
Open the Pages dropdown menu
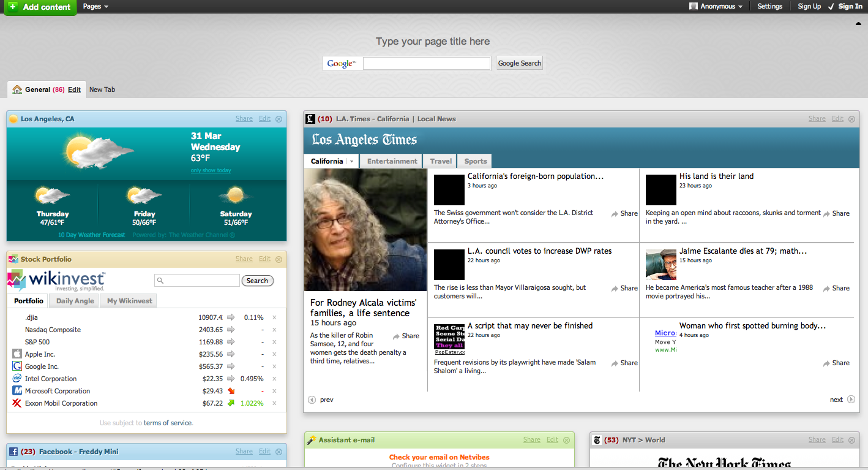click(95, 7)
